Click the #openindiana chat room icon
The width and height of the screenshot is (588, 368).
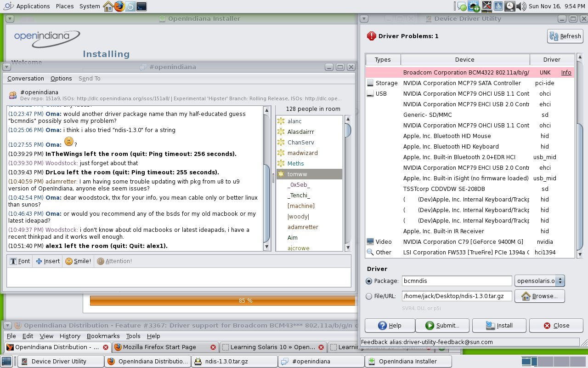13,95
